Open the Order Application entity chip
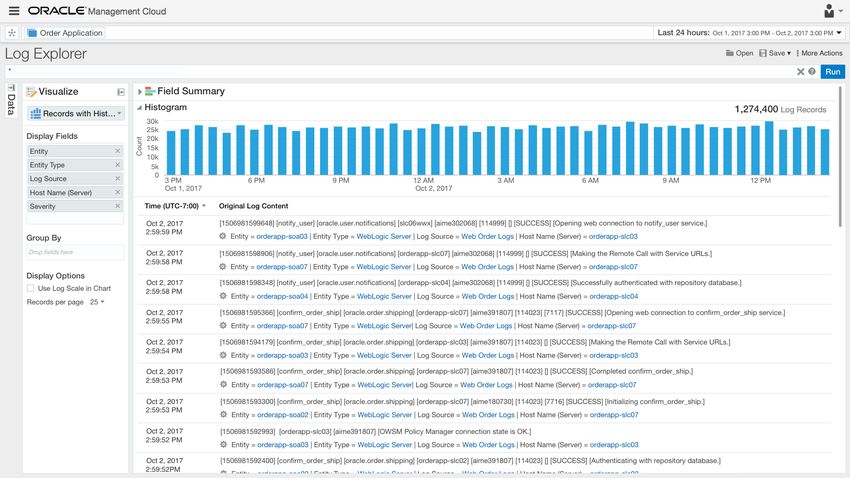The height and width of the screenshot is (478, 850). pos(65,33)
